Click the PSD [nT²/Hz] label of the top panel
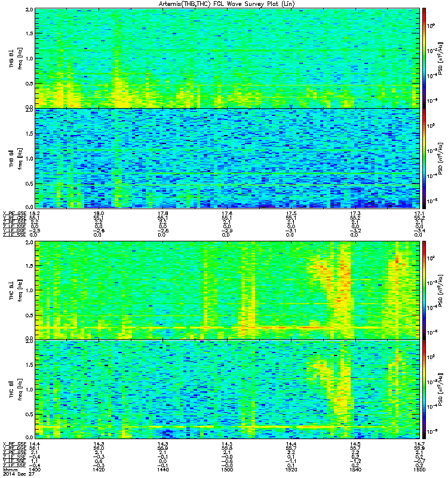Viewport: 448px width, 478px height. point(441,58)
